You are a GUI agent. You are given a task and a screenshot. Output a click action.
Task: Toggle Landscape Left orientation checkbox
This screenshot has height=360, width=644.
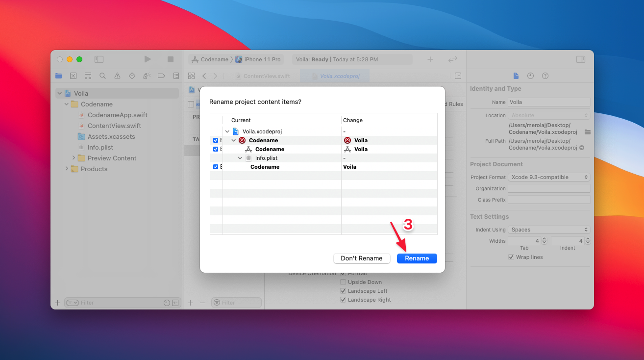tap(343, 291)
